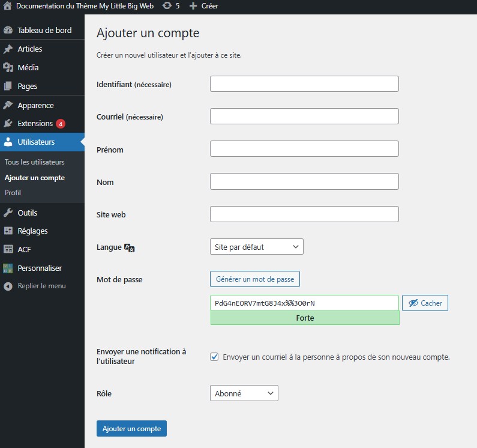Click the Tableau de bord dashboard icon
The image size is (477, 448).
tap(8, 31)
